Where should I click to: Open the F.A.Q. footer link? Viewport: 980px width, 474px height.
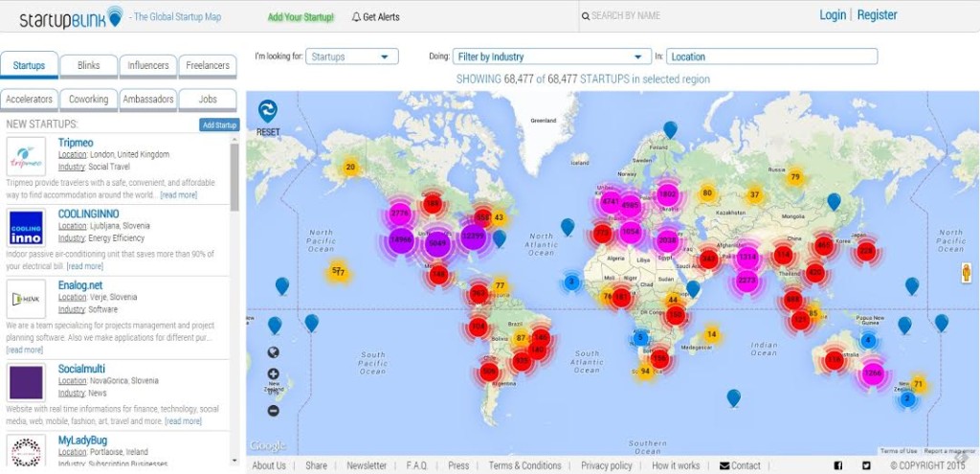pos(417,465)
